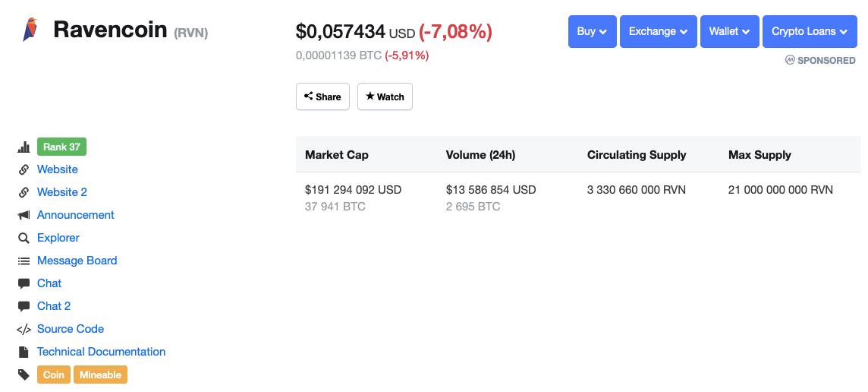Expand the Buy dropdown
Image resolution: width=868 pixels, height=392 pixels.
point(592,31)
